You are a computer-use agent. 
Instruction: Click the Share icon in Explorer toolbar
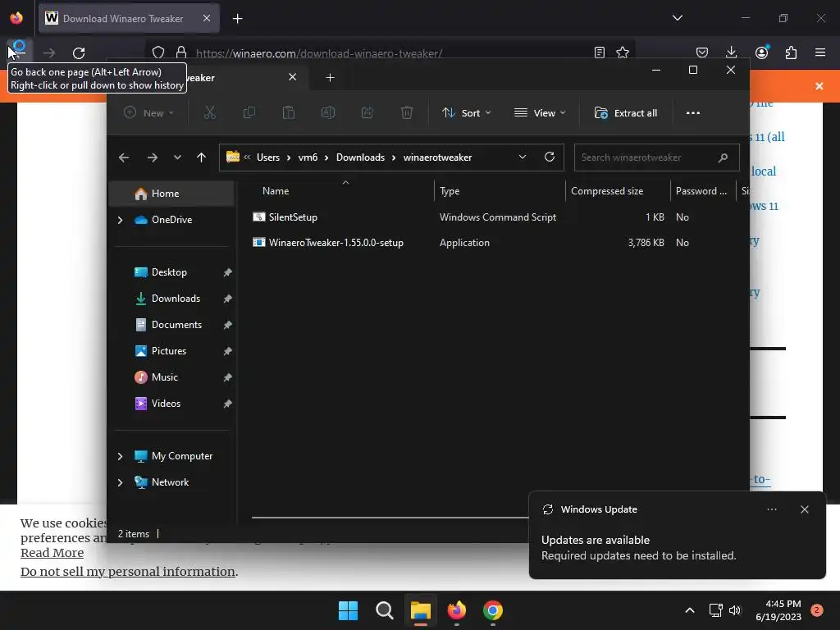click(367, 113)
